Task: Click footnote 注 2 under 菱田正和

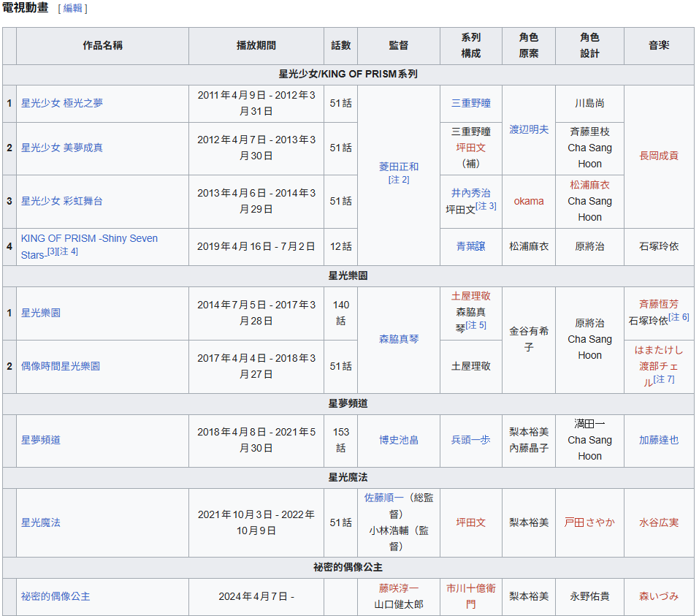Action: tap(399, 180)
